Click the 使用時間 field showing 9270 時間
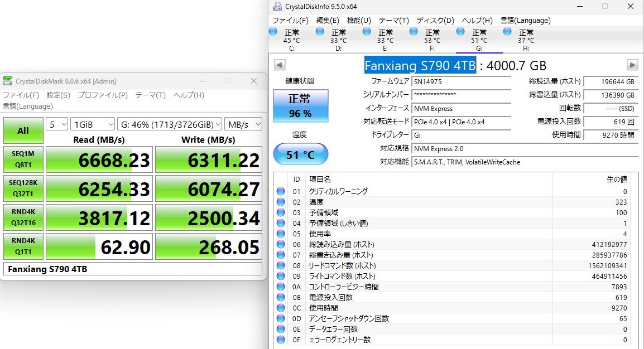Screen dimensions: 644x349 611,135
